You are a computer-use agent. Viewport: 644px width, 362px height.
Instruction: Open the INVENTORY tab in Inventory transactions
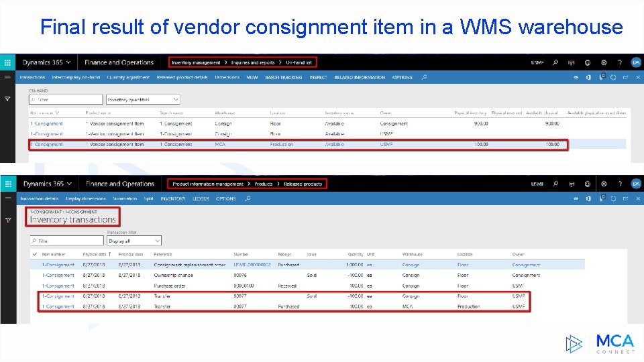(x=173, y=198)
